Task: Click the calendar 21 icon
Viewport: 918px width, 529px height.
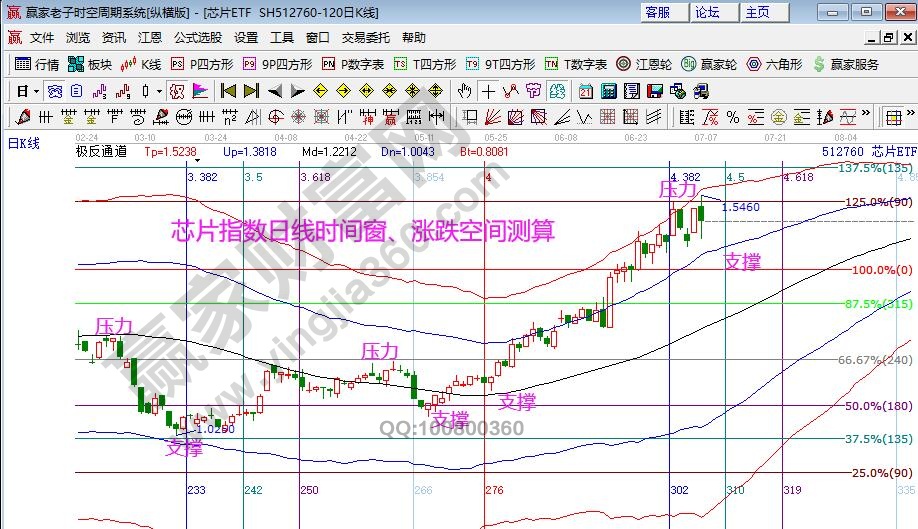Action: 585,91
